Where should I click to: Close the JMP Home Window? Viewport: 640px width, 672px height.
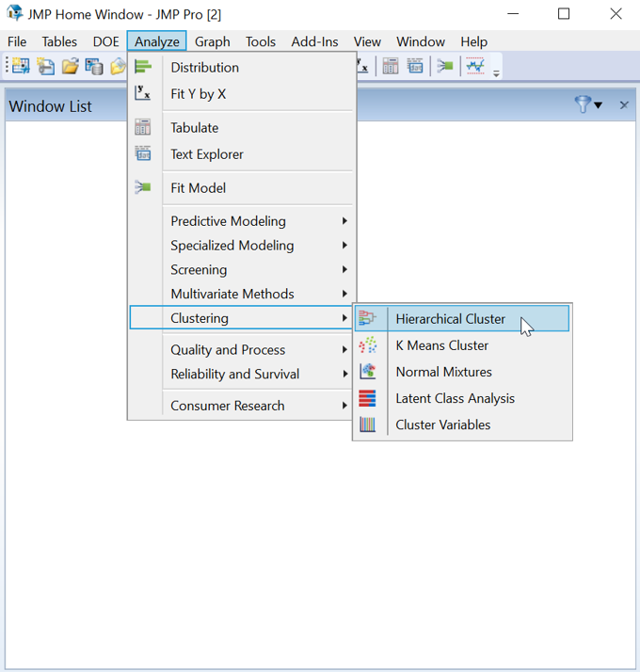click(616, 14)
